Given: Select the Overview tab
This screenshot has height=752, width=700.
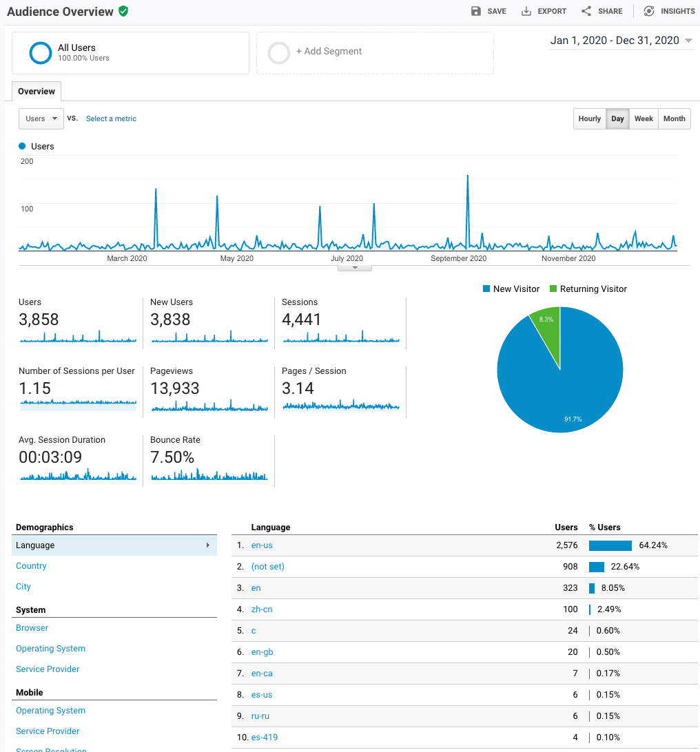Looking at the screenshot, I should (37, 91).
